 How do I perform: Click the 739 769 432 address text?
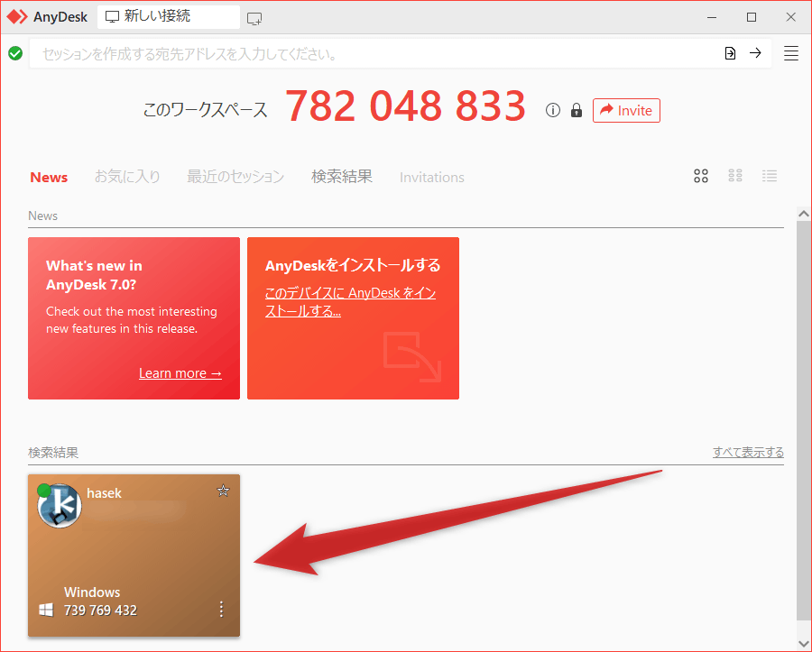coord(100,611)
